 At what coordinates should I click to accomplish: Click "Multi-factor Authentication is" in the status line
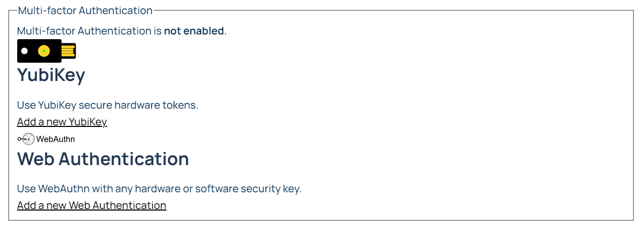click(89, 31)
